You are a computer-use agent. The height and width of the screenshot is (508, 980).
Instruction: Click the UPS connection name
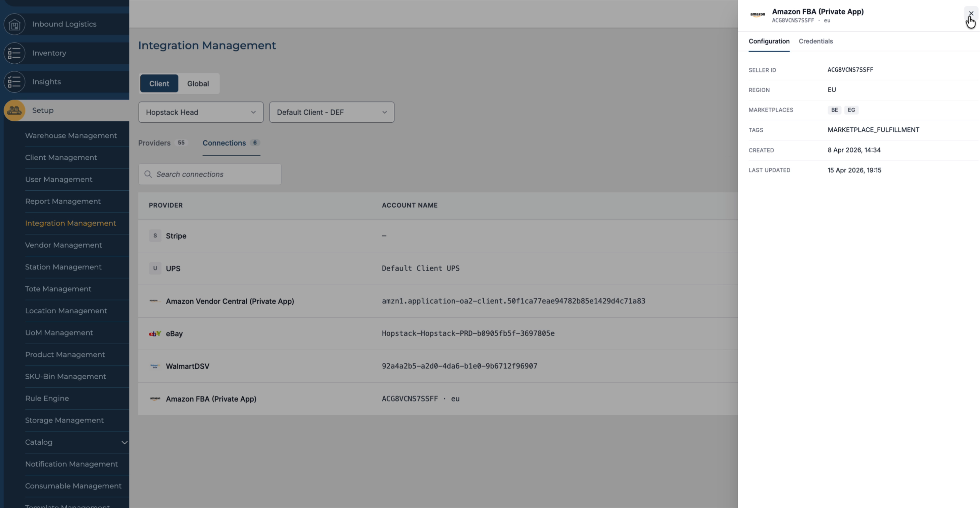[173, 269]
